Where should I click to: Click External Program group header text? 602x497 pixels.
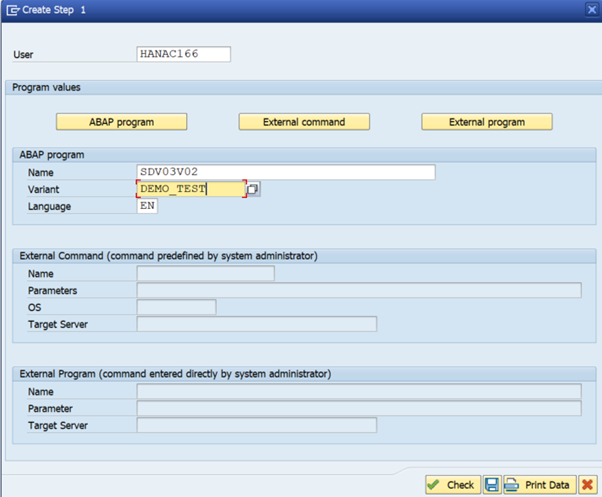tap(175, 374)
